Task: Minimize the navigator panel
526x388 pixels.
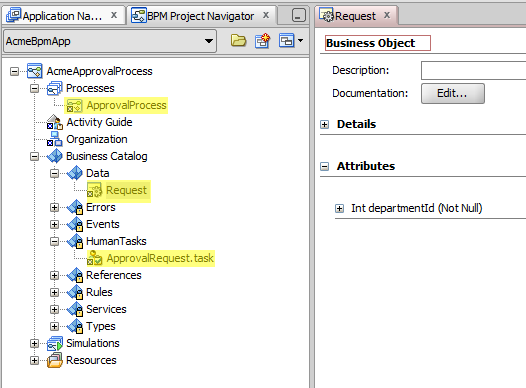Action: (299, 15)
